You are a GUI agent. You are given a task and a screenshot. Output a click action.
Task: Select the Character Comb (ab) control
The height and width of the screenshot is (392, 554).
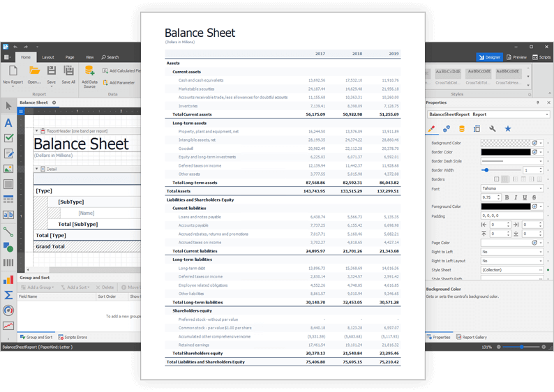point(8,214)
